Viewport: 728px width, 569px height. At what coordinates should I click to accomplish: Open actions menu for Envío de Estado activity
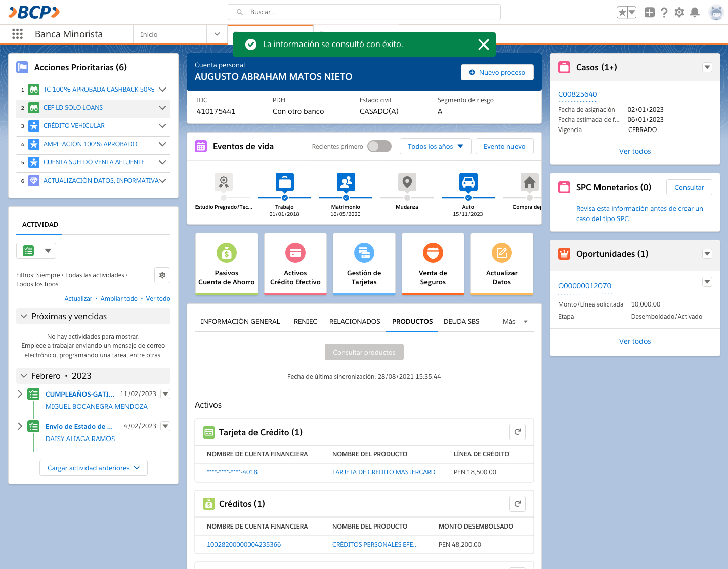click(165, 426)
